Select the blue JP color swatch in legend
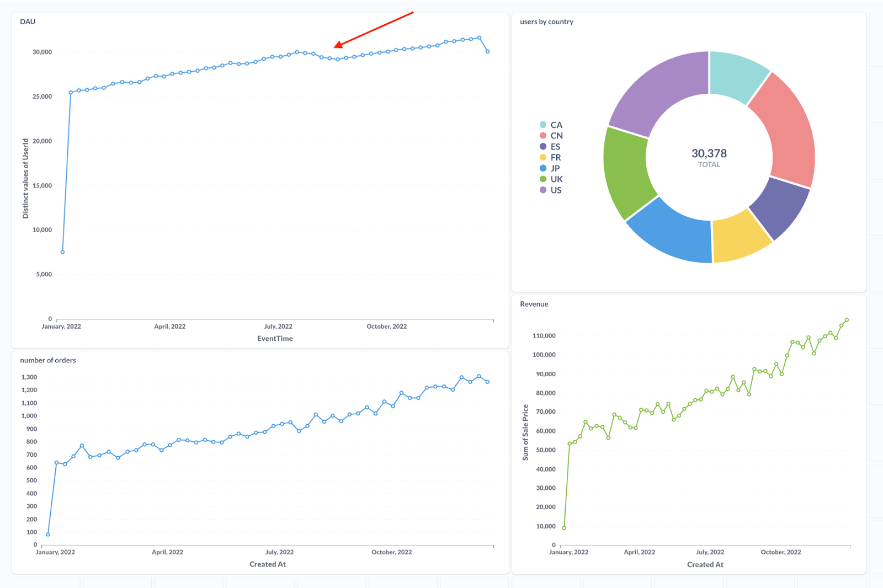This screenshot has height=588, width=883. pyautogui.click(x=544, y=168)
